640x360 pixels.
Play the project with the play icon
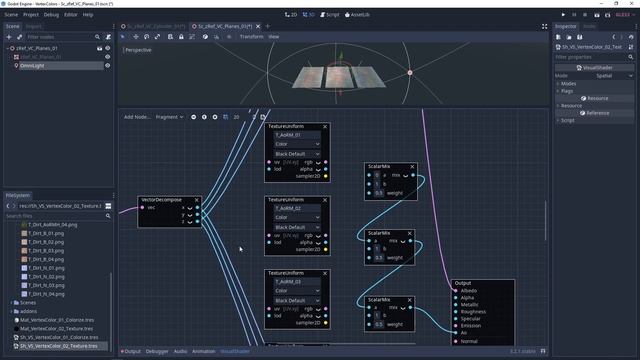pyautogui.click(x=563, y=15)
